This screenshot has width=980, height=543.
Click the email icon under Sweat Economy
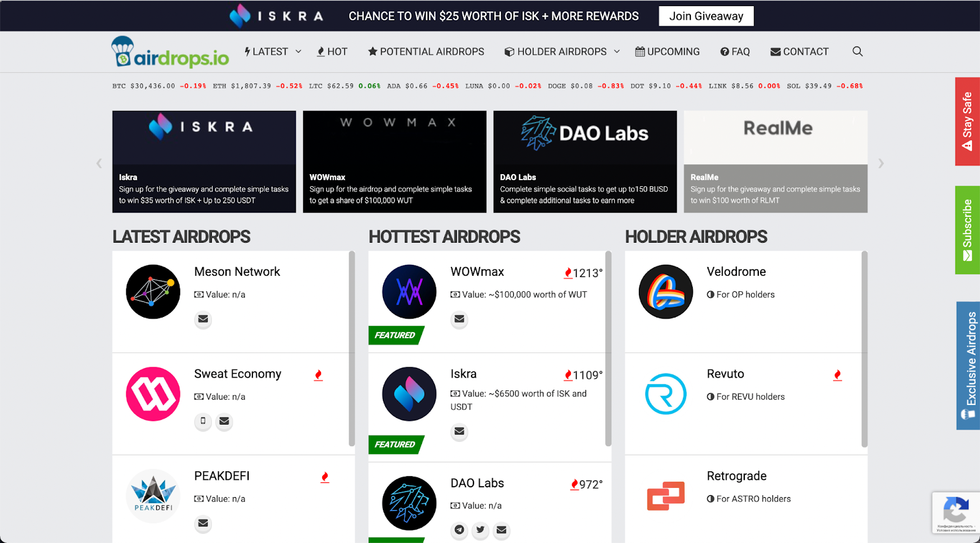[224, 421]
